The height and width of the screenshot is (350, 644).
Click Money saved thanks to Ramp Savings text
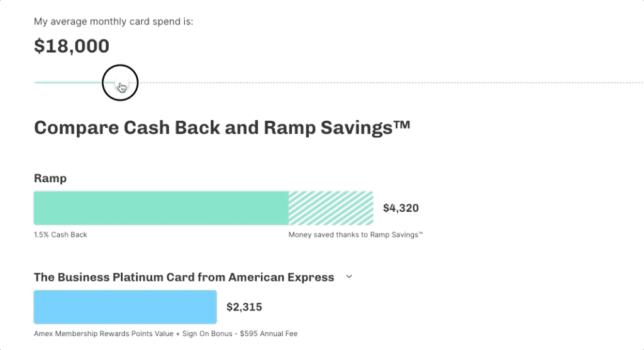click(x=355, y=235)
